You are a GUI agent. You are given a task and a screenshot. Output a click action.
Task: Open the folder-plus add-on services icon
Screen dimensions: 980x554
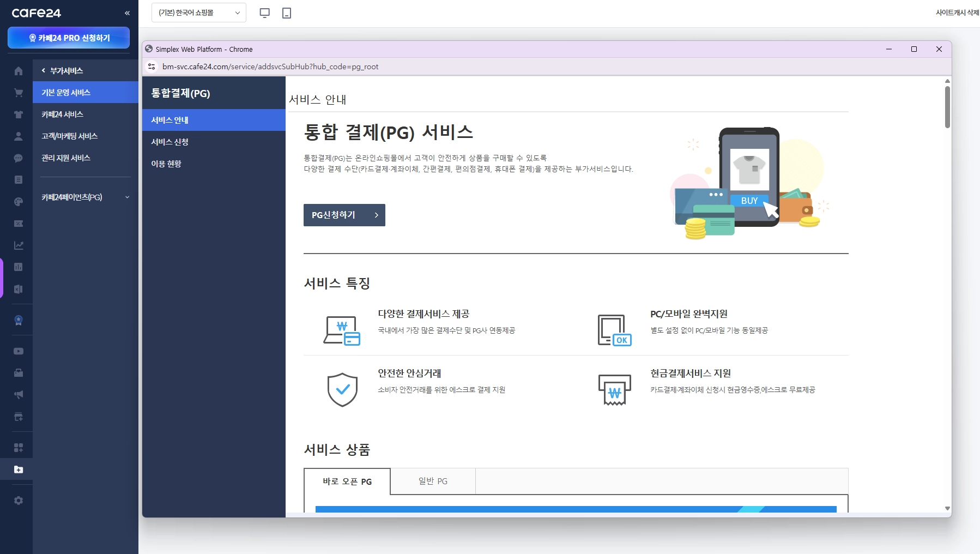pos(19,469)
